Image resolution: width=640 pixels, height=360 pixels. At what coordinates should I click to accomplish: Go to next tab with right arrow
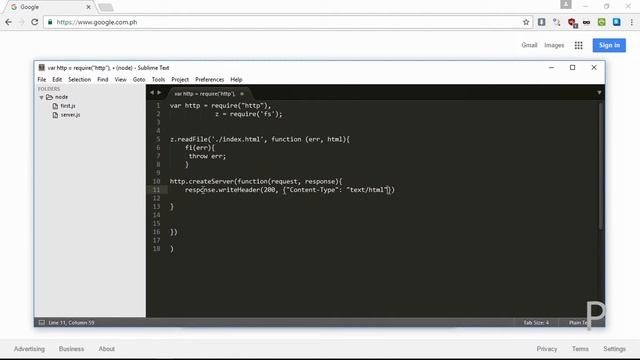(x=159, y=93)
